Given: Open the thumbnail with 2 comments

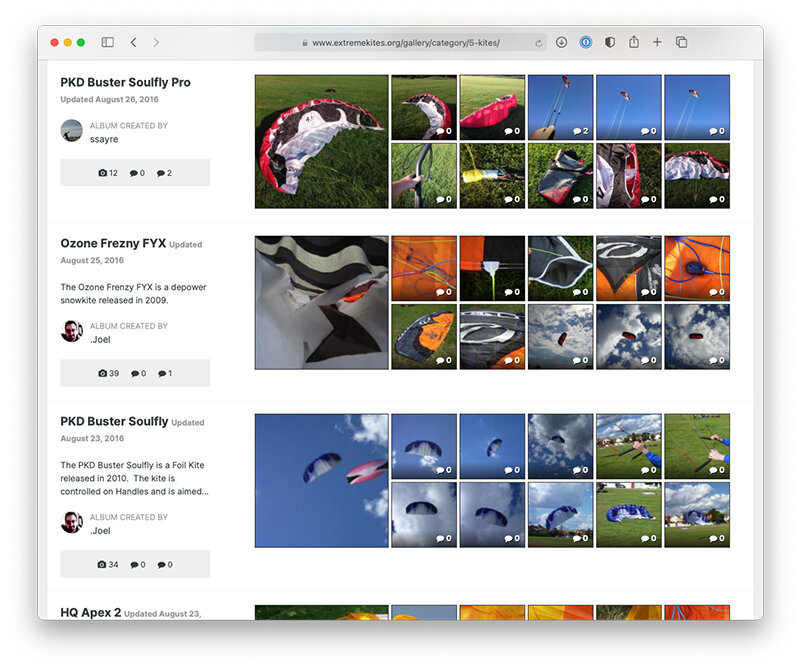Looking at the screenshot, I should click(560, 107).
